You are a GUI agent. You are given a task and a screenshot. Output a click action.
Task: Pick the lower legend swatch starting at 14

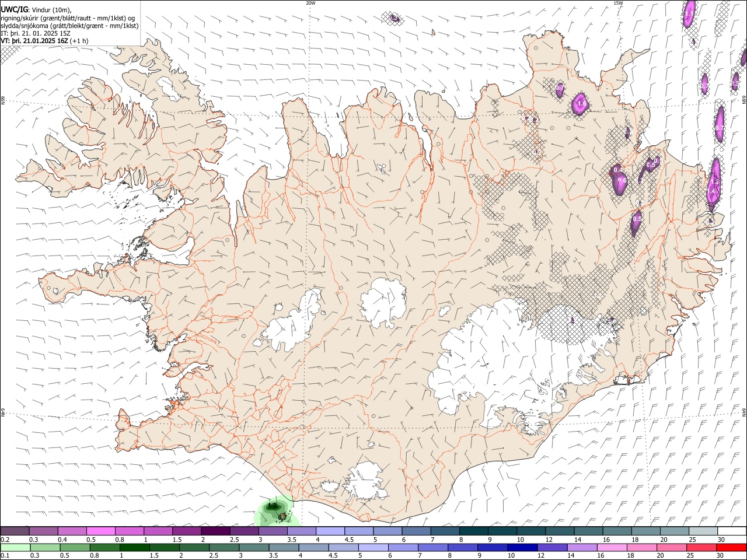click(582, 548)
